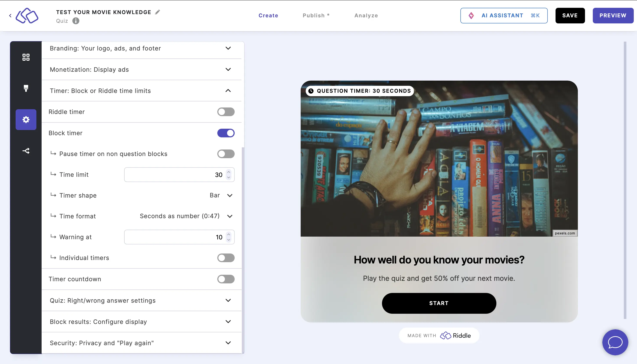Enable the Riddle timer toggle

(x=226, y=112)
